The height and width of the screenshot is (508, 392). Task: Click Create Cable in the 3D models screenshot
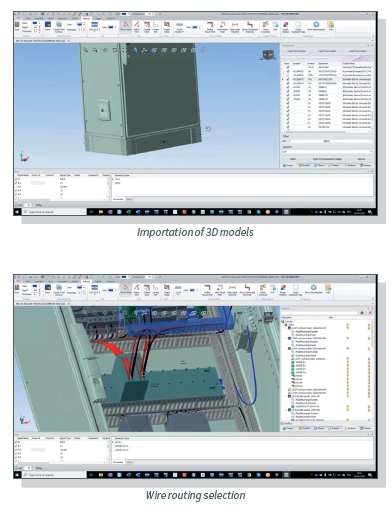click(x=167, y=27)
